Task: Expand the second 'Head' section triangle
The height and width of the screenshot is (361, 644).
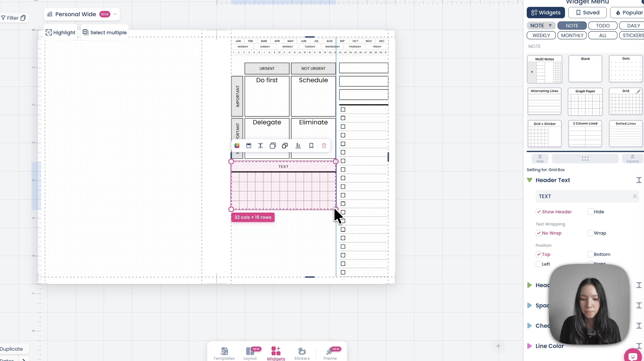Action: 529,285
